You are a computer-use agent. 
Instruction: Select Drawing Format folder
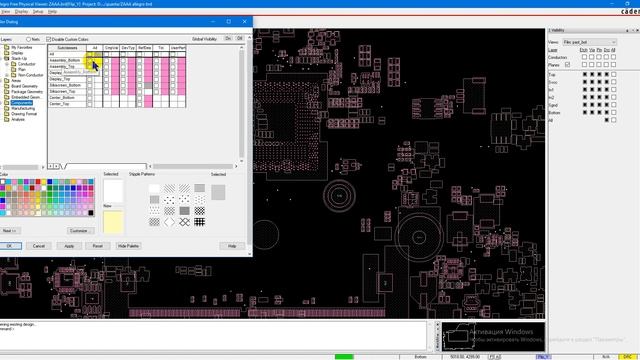pyautogui.click(x=24, y=114)
